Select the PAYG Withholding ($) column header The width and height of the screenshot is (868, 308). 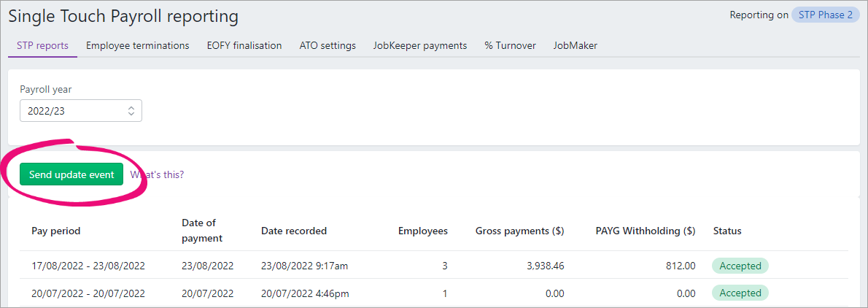(646, 231)
